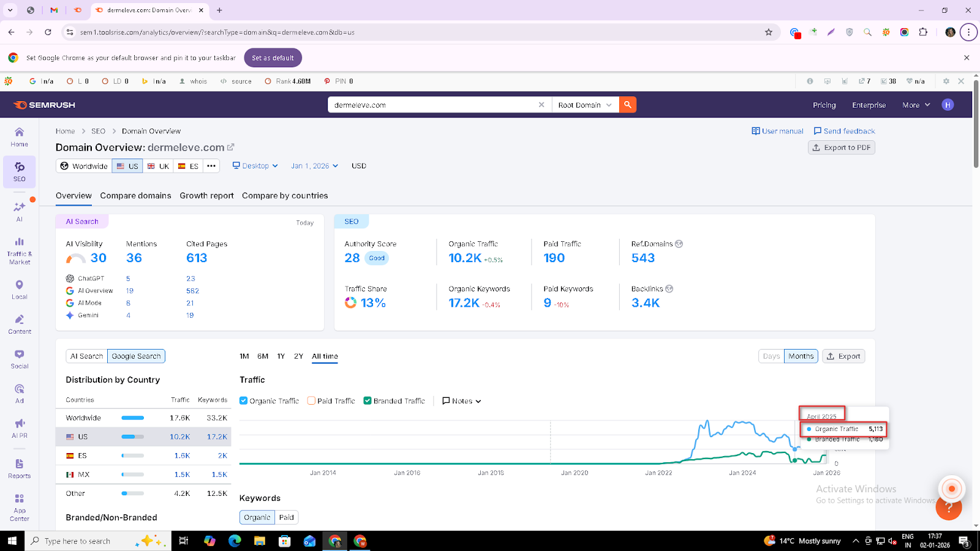Open App Center in the sidebar
This screenshot has height=551, width=980.
pos(19,508)
